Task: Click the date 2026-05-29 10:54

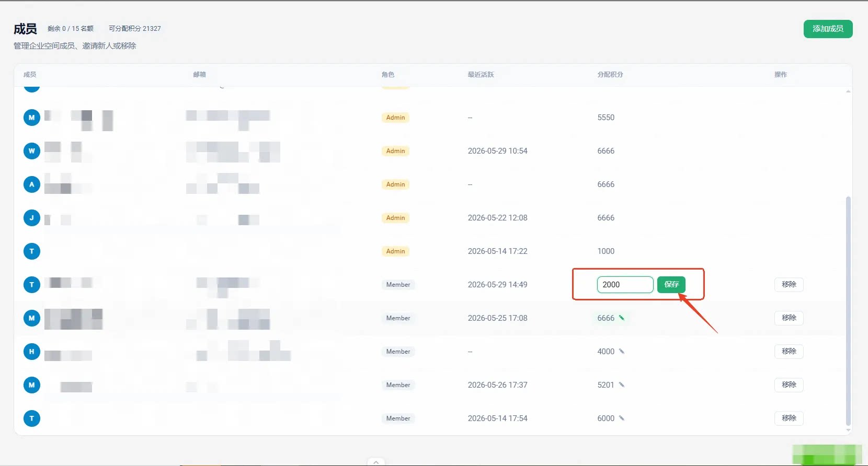Action: (497, 151)
